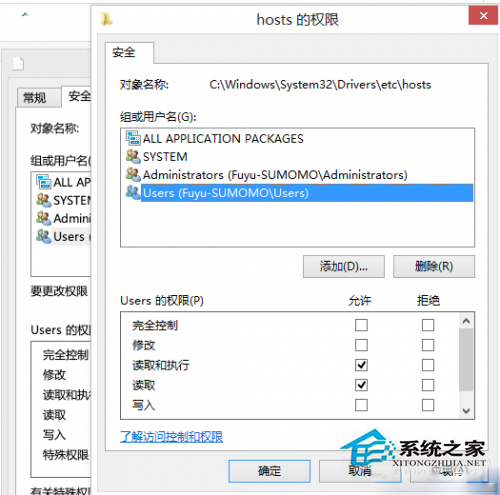Check Allow for 完全控制 permission
The image size is (500, 495).
tap(361, 325)
